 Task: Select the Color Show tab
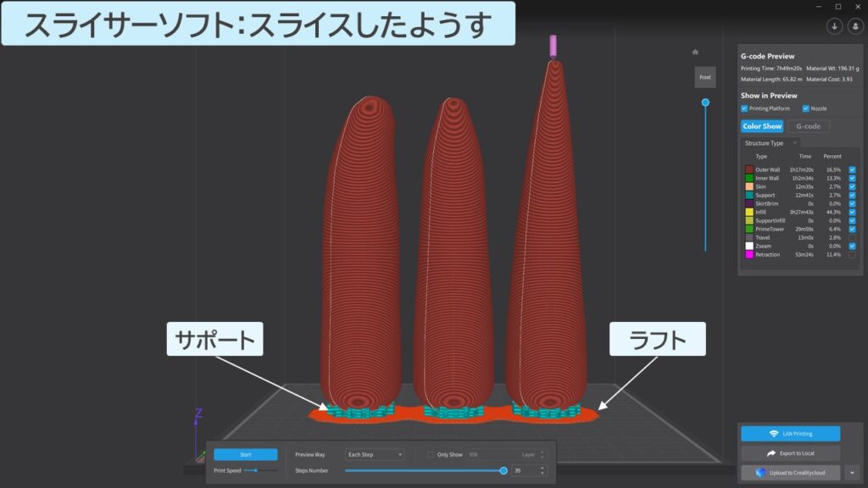[762, 126]
